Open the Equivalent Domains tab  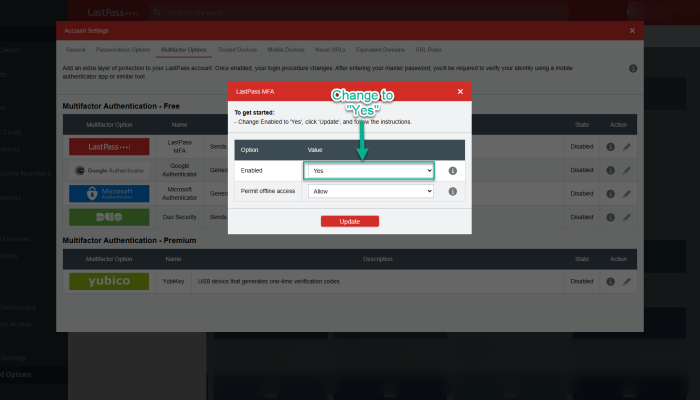pyautogui.click(x=380, y=50)
